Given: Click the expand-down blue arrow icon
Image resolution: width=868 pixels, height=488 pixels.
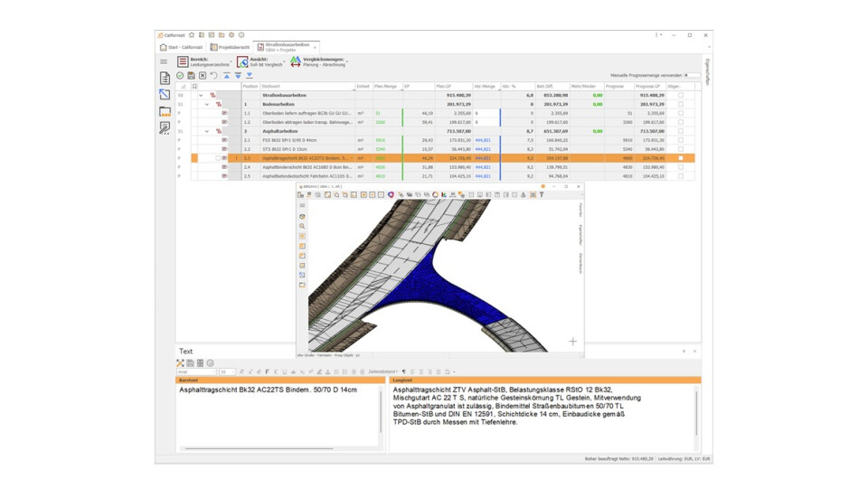Looking at the screenshot, I should [238, 75].
